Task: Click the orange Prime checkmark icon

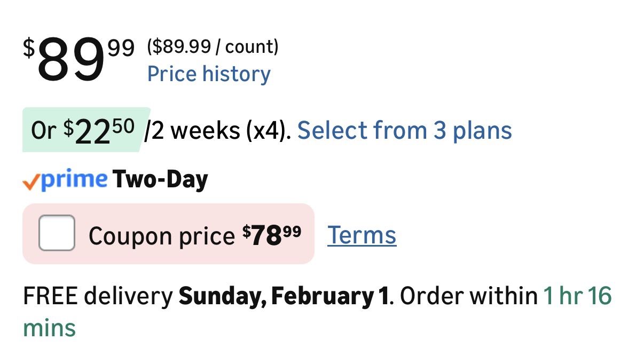Action: pos(30,183)
